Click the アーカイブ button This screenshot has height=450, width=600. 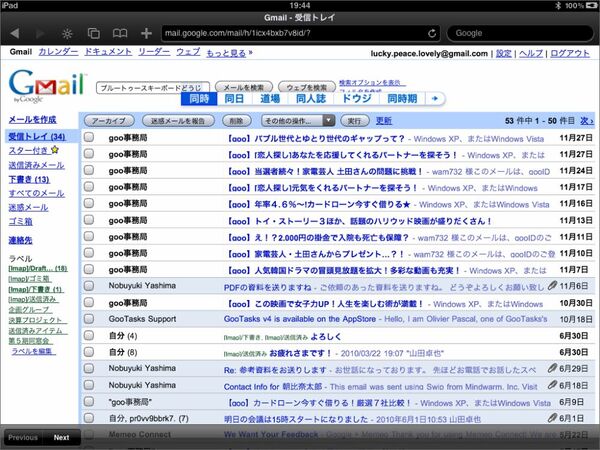109,121
